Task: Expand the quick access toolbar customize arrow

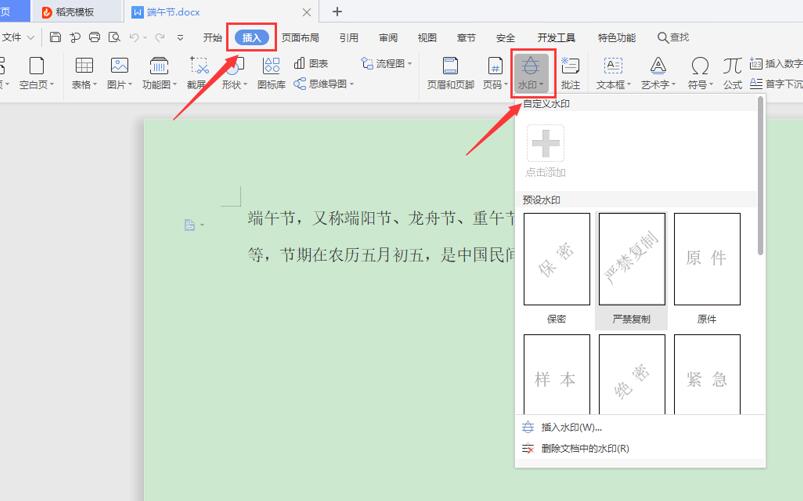Action: coord(180,37)
